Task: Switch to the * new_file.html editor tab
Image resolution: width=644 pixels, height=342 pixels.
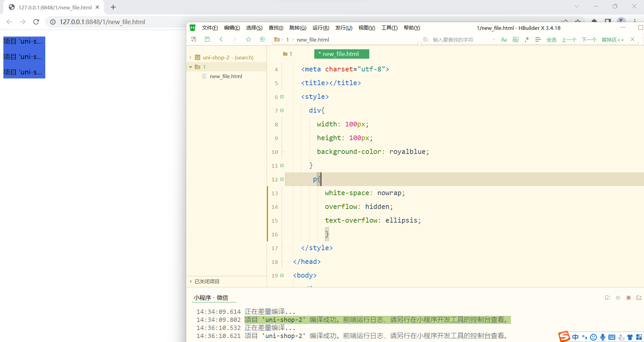Action: coord(342,54)
